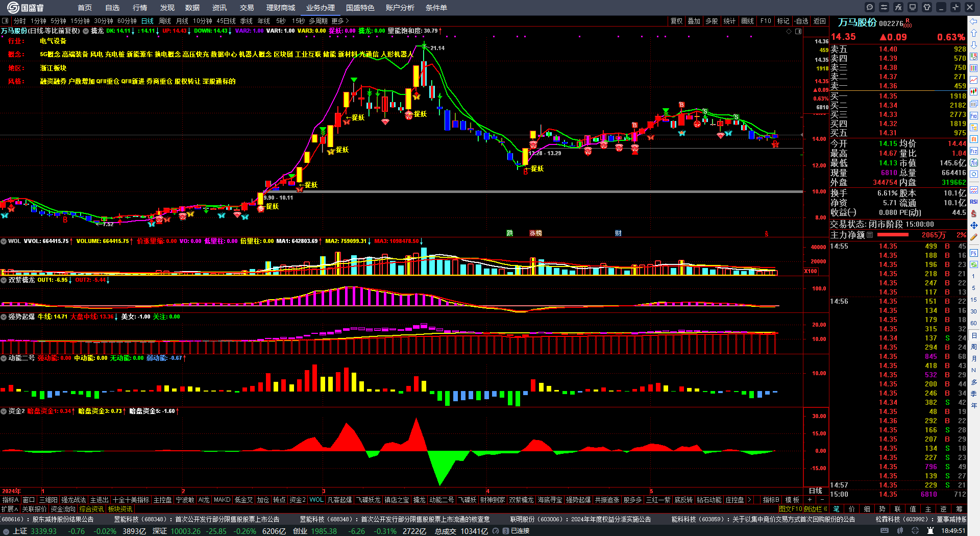Toggle 复权 price adjustment
980x536 pixels.
(x=676, y=21)
